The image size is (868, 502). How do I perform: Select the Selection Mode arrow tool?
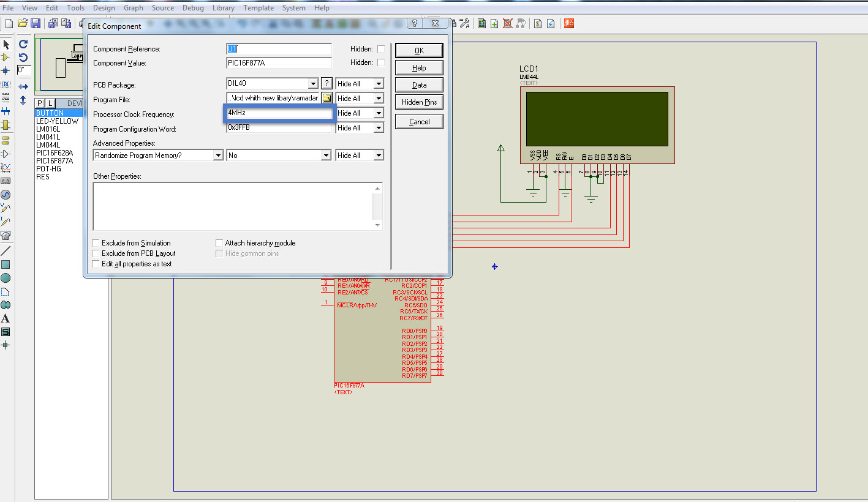click(x=6, y=44)
